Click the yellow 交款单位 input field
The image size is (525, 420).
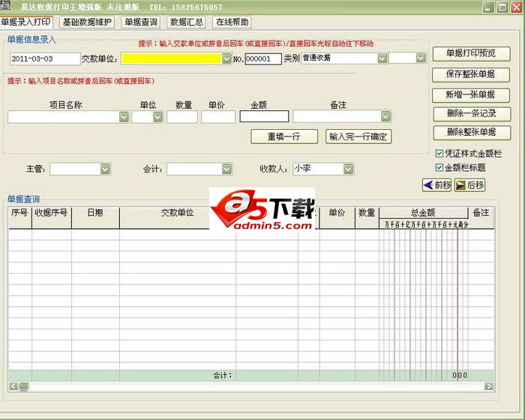172,58
